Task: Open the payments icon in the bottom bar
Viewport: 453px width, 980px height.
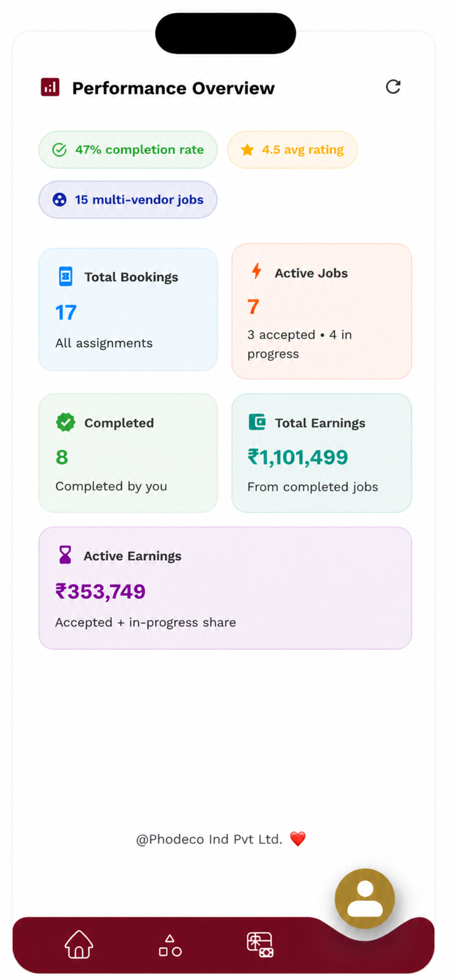Action: [x=260, y=945]
